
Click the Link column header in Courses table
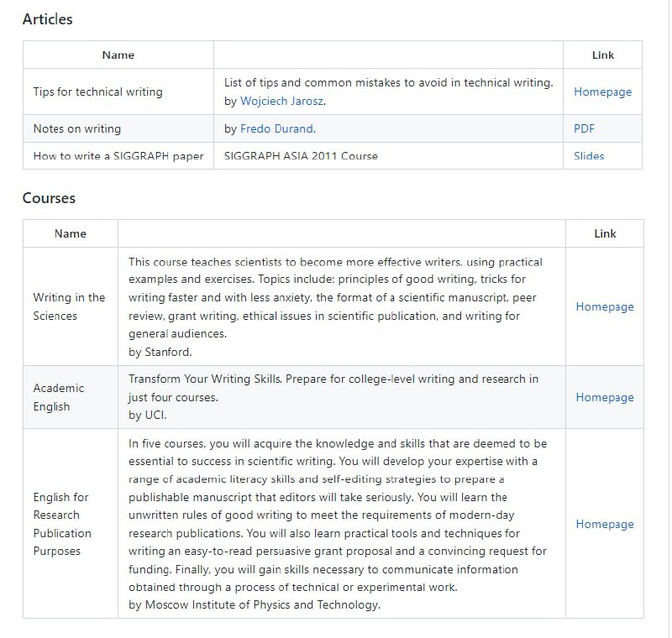pyautogui.click(x=605, y=234)
